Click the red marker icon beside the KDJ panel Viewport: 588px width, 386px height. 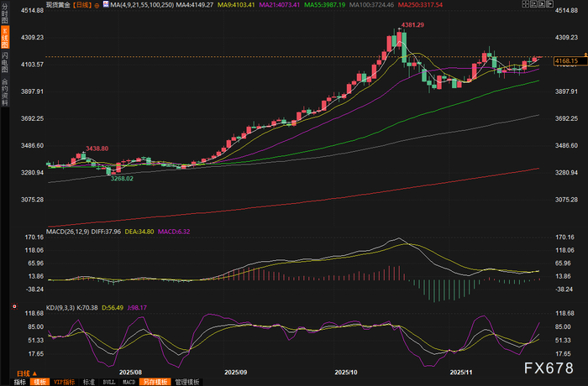(14, 306)
